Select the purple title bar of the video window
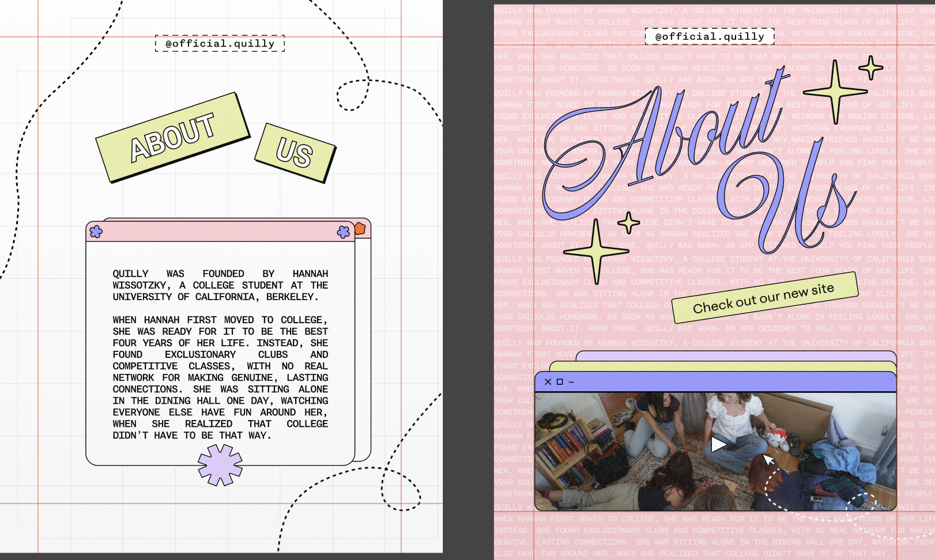Image resolution: width=935 pixels, height=560 pixels. (715, 382)
